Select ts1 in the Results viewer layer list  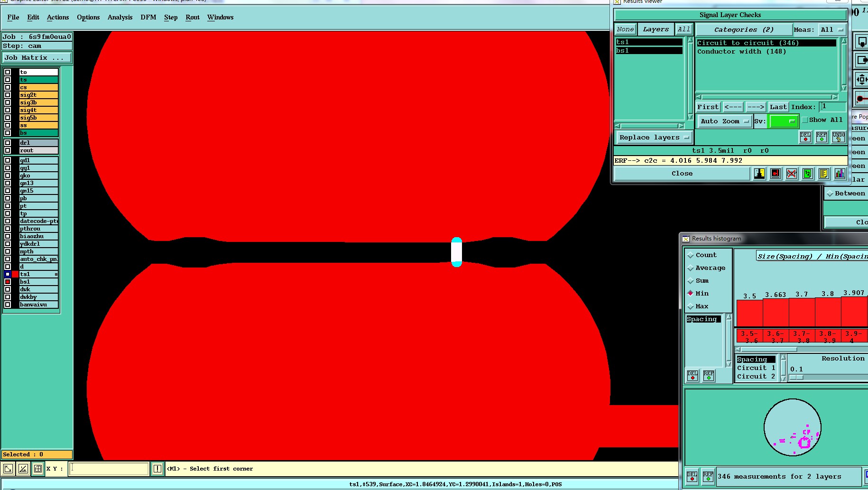point(649,42)
